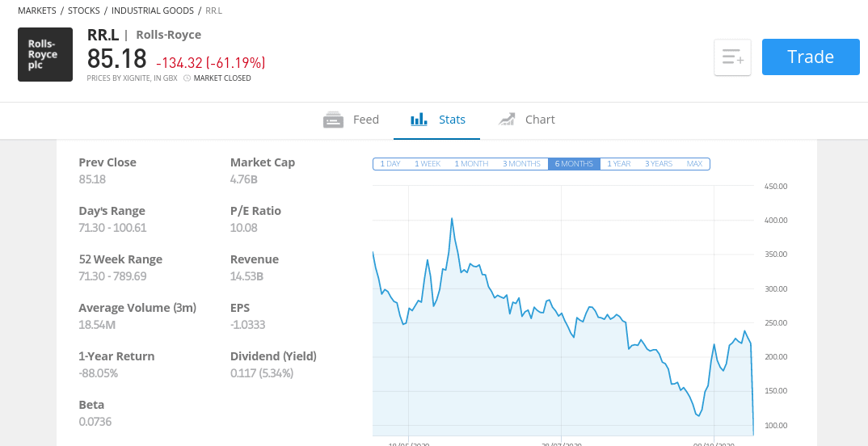Click the Average Volume value 18.54M
Viewport: 868px width, 446px height.
[x=97, y=324]
